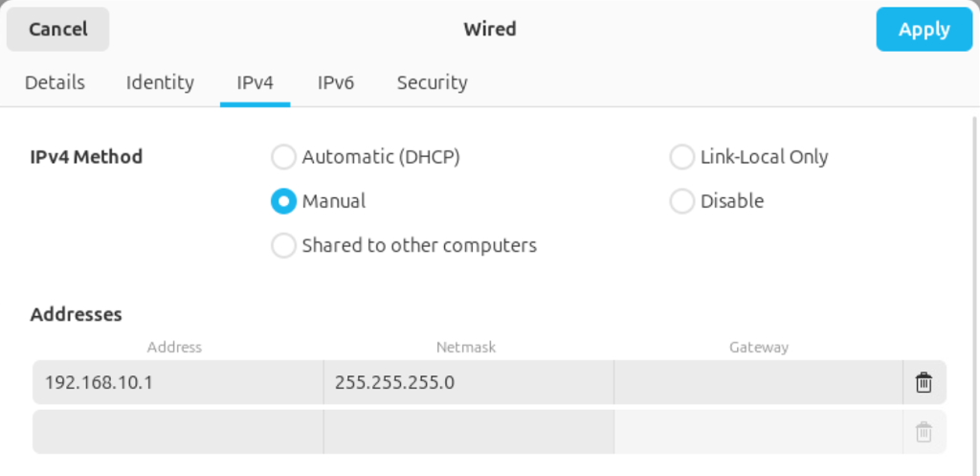Image resolution: width=980 pixels, height=476 pixels.
Task: Enable Shared to other computers
Action: click(x=284, y=246)
